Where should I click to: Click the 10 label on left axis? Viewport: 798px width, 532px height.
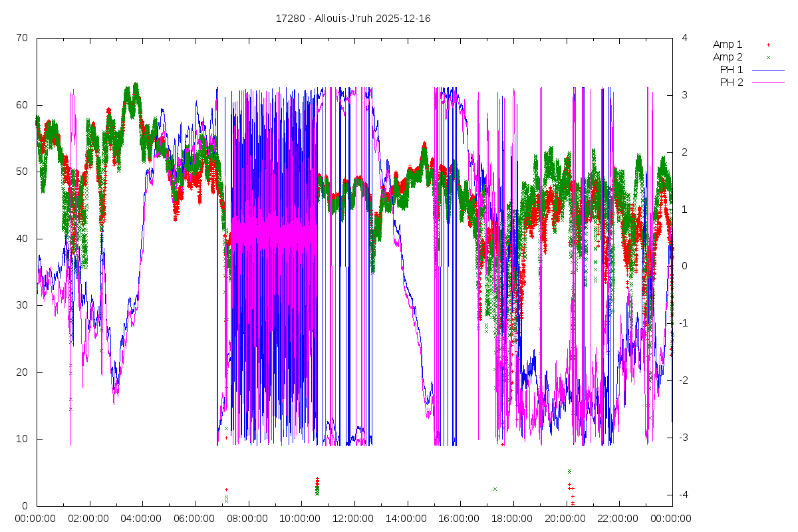[23, 439]
